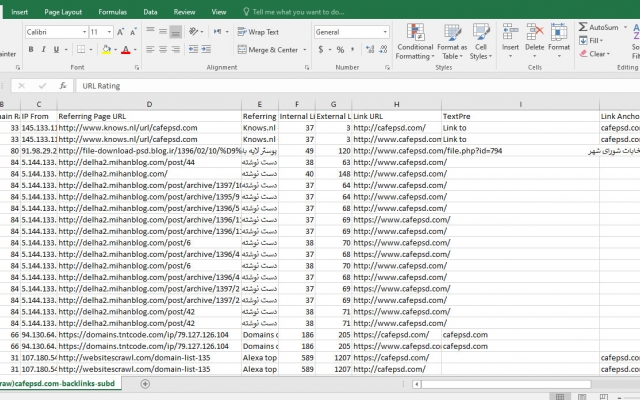
Task: Open the General number format dropdown
Action: point(385,32)
